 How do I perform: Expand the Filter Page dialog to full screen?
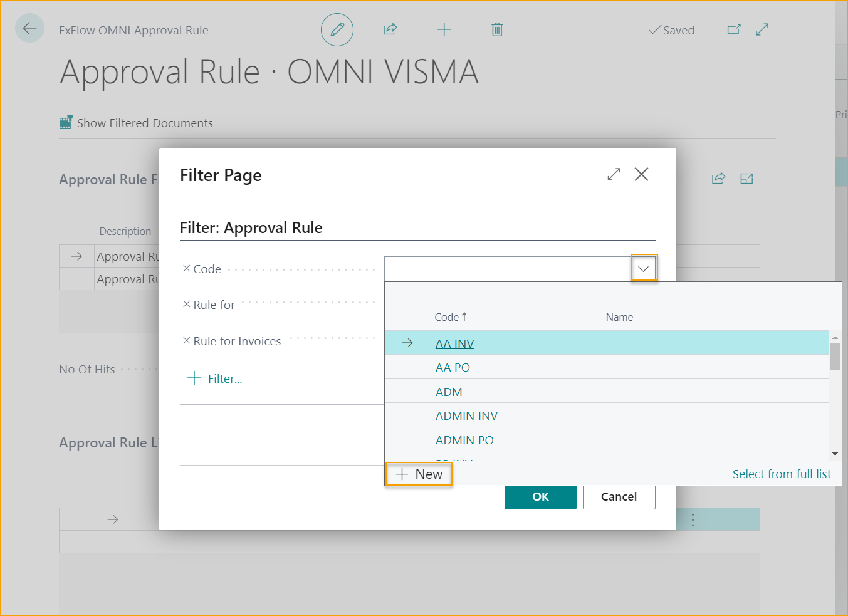tap(613, 174)
